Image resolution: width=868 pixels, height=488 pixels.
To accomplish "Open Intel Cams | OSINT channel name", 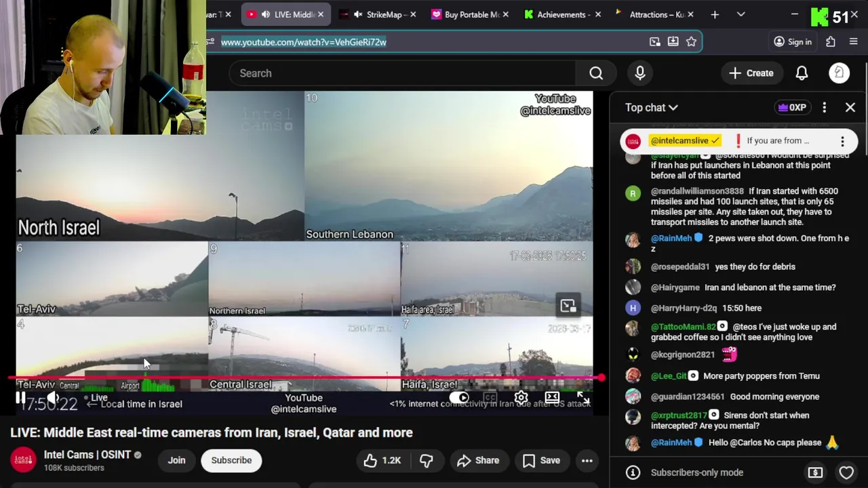I will (87, 455).
